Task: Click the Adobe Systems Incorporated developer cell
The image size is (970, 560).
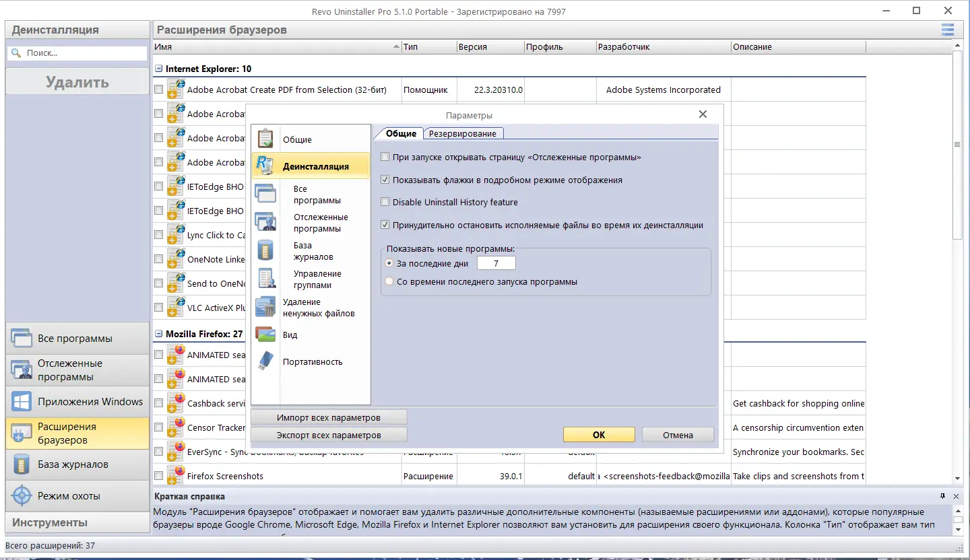Action: (664, 90)
